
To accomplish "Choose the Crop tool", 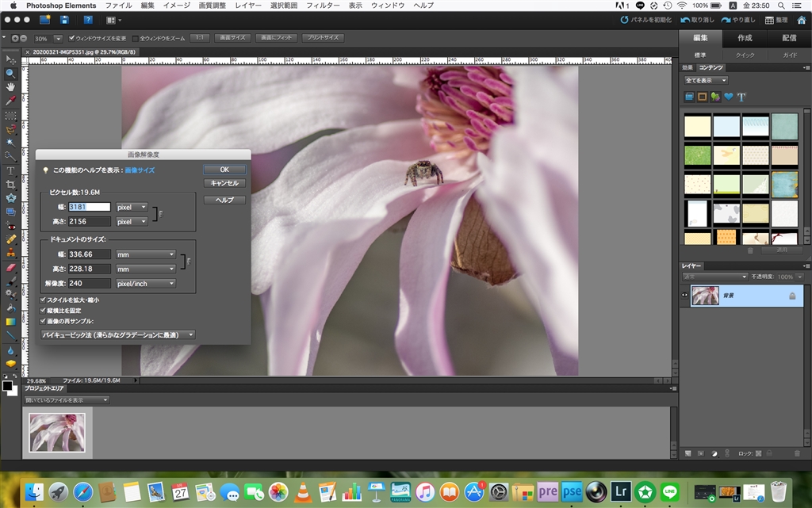I will (x=11, y=184).
